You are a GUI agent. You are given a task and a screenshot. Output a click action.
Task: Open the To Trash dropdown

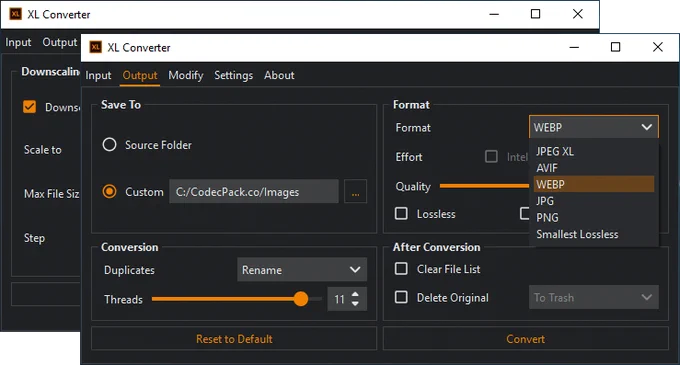594,297
